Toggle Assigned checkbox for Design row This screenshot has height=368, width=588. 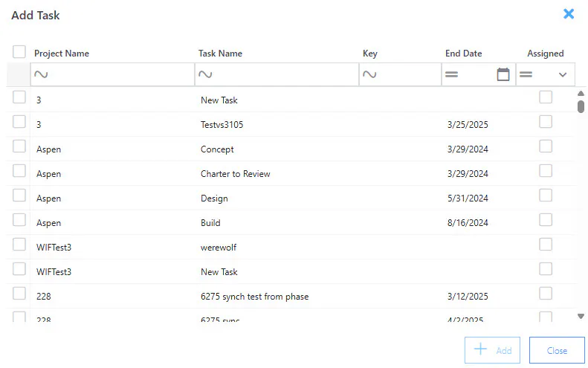(546, 196)
